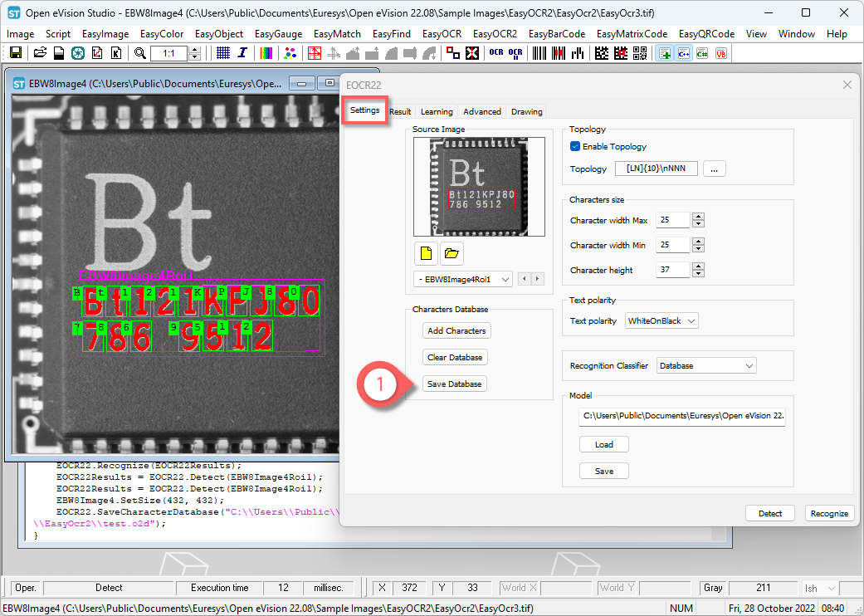Increase Character width Max with up arrow

tap(699, 217)
